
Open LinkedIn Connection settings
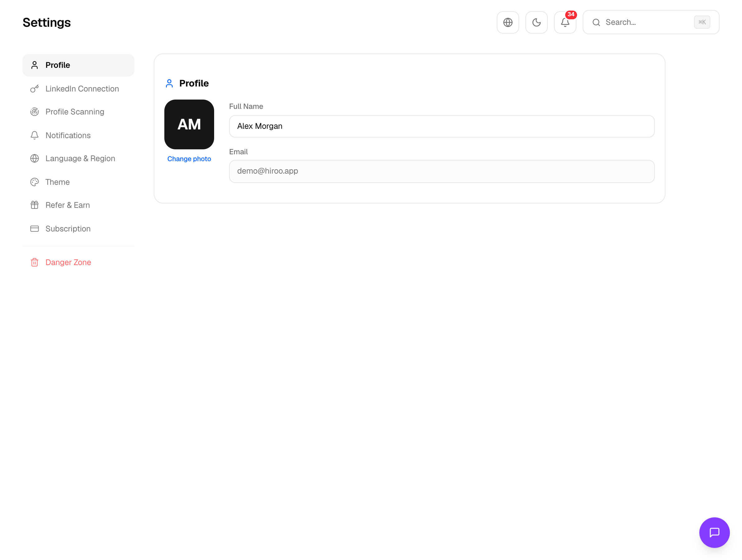78,89
